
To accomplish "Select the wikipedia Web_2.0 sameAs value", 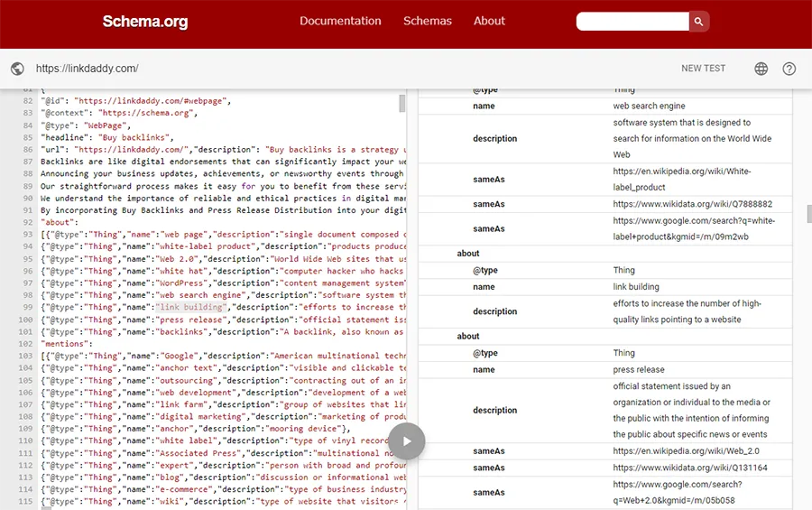I will pyautogui.click(x=687, y=451).
